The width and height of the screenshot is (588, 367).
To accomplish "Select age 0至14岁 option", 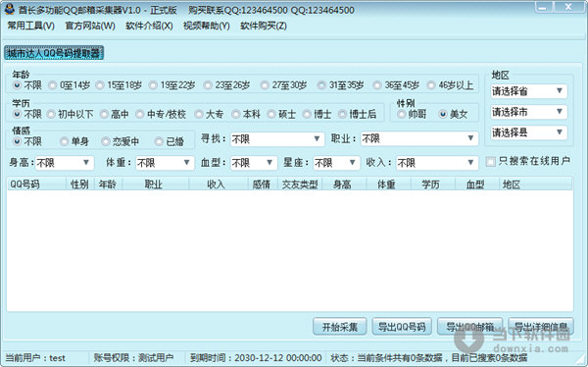I will coord(70,85).
